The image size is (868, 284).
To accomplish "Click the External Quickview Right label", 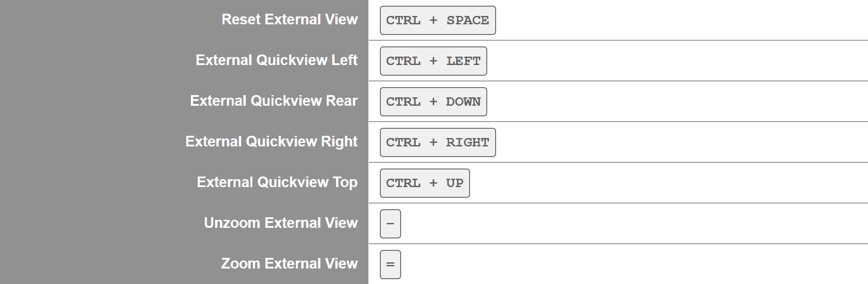I will (271, 142).
